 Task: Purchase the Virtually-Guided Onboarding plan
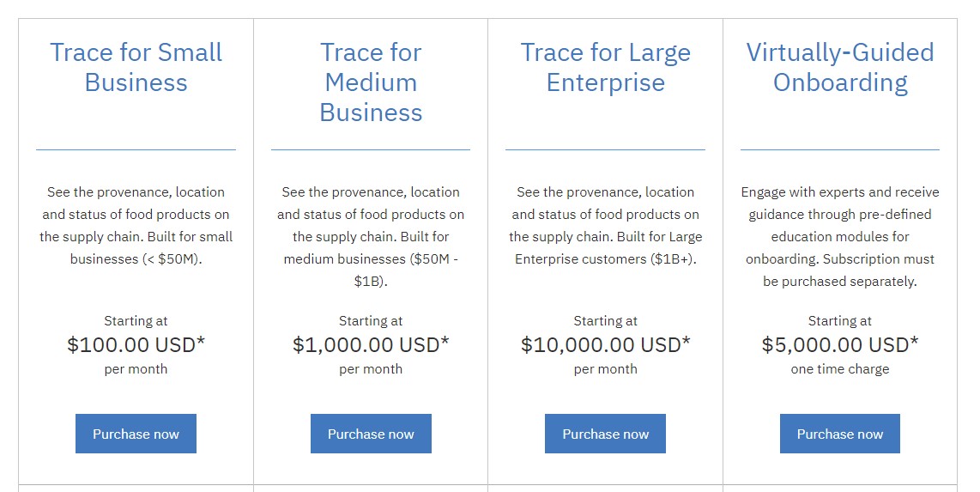tap(839, 434)
